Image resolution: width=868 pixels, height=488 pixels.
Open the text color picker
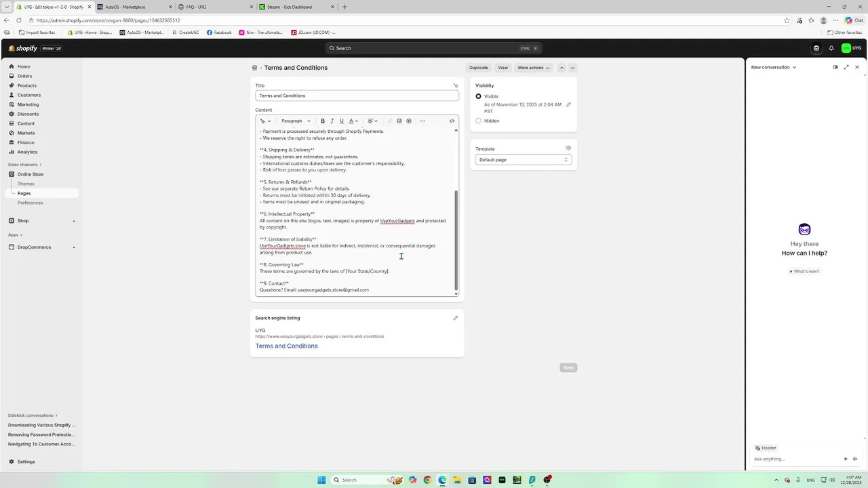(x=353, y=121)
